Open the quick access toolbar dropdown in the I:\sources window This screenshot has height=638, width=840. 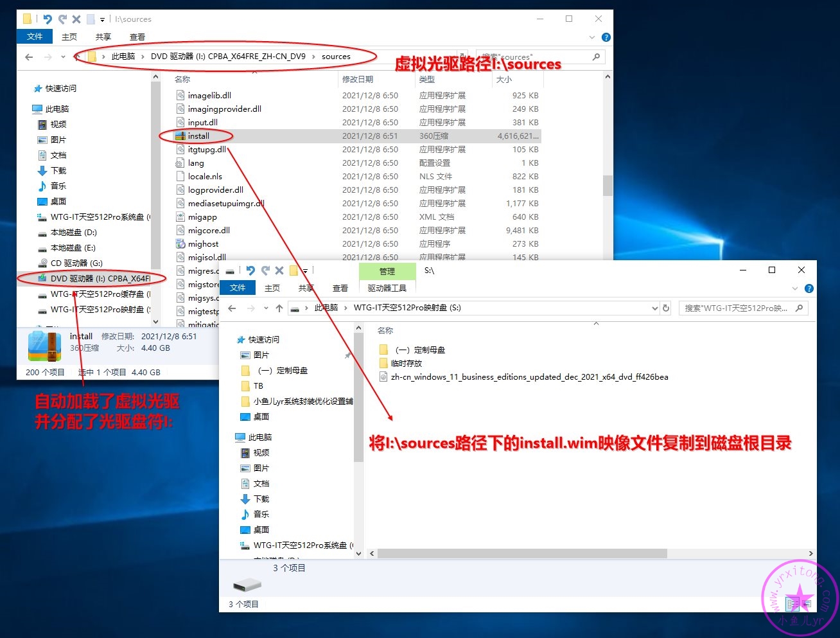[102, 20]
